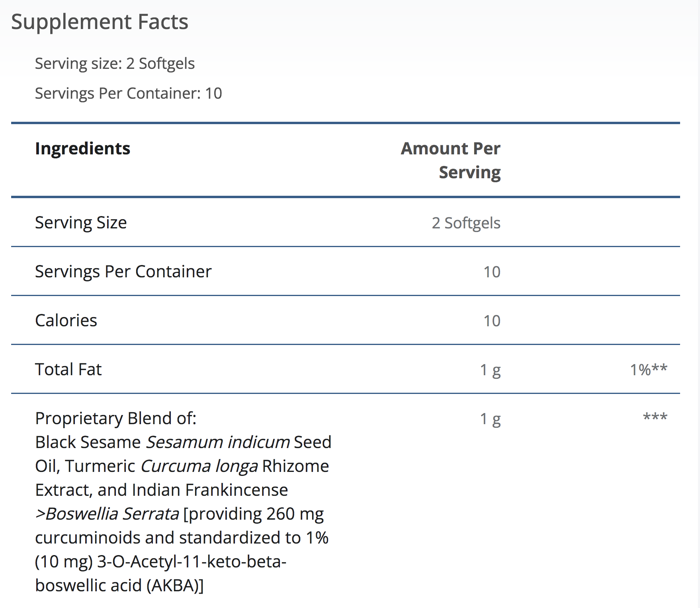Screen dimensions: 700x608
Task: Click the 1 g amount for Total Fat
Action: point(490,370)
